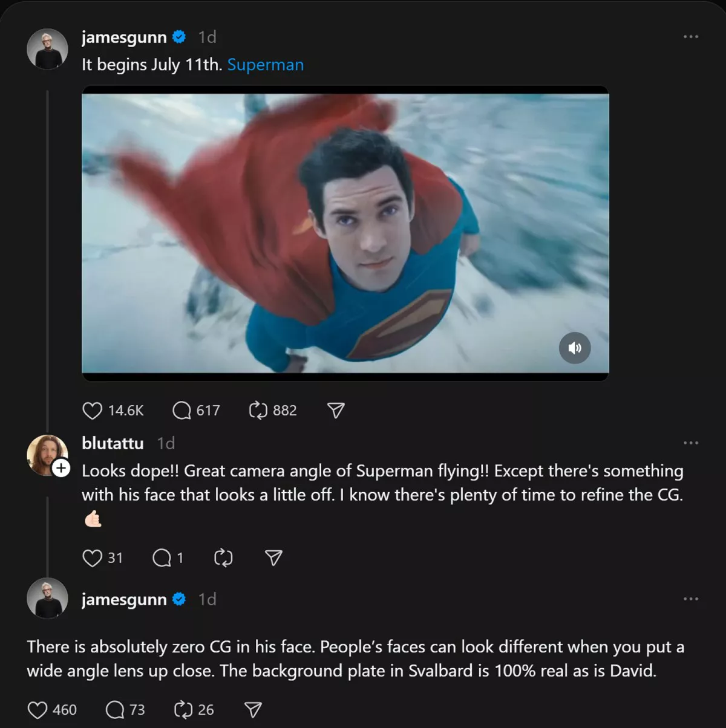
Task: Click James Gunn's profile avatar
Action: click(47, 48)
